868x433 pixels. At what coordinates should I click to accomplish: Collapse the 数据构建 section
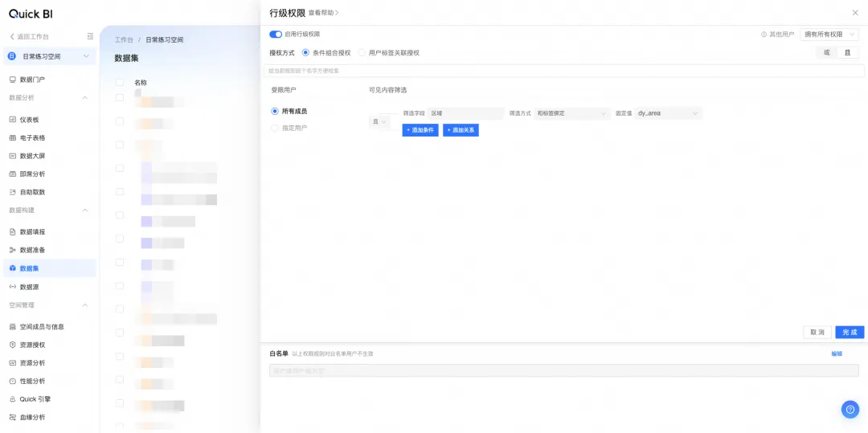coord(85,210)
